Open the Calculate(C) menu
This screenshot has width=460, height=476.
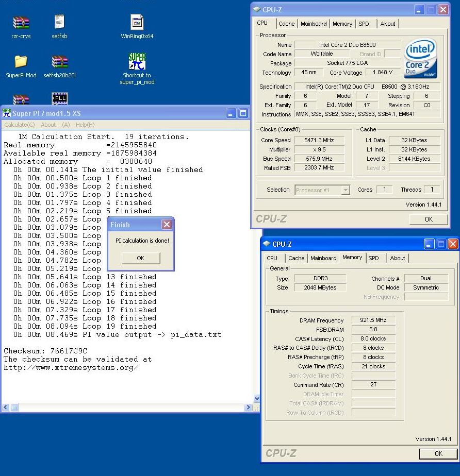click(20, 125)
